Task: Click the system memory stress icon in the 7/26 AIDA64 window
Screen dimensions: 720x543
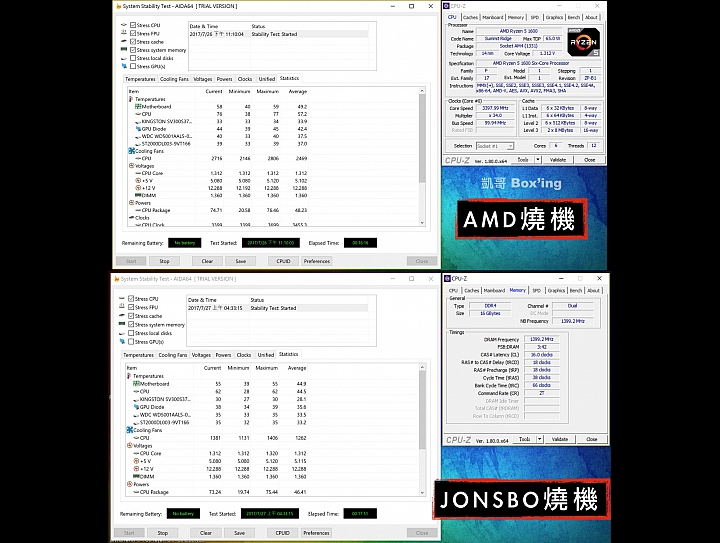Action: 124,50
